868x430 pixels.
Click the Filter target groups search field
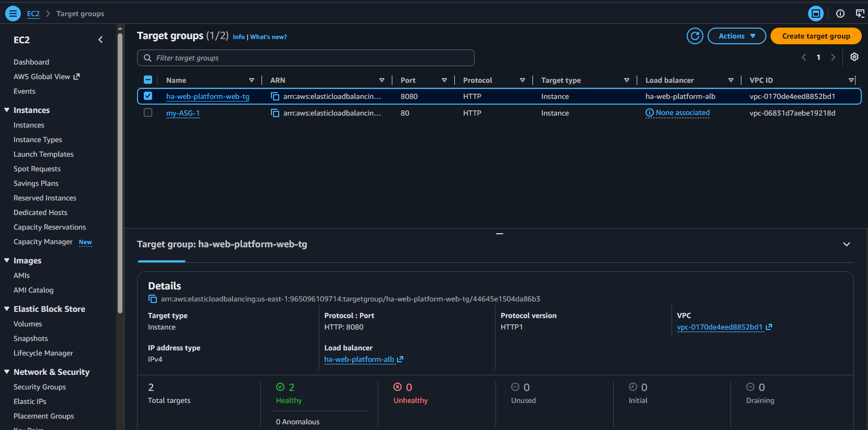[x=306, y=58]
